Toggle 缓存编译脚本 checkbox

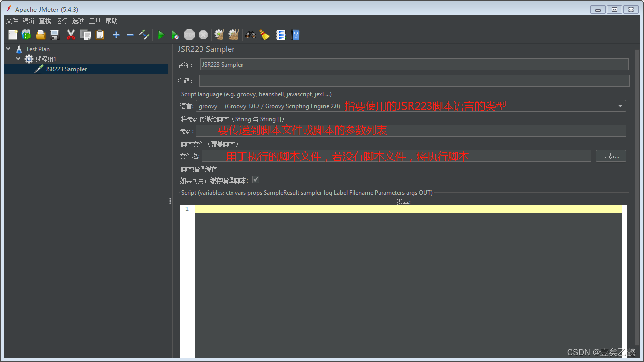(256, 179)
